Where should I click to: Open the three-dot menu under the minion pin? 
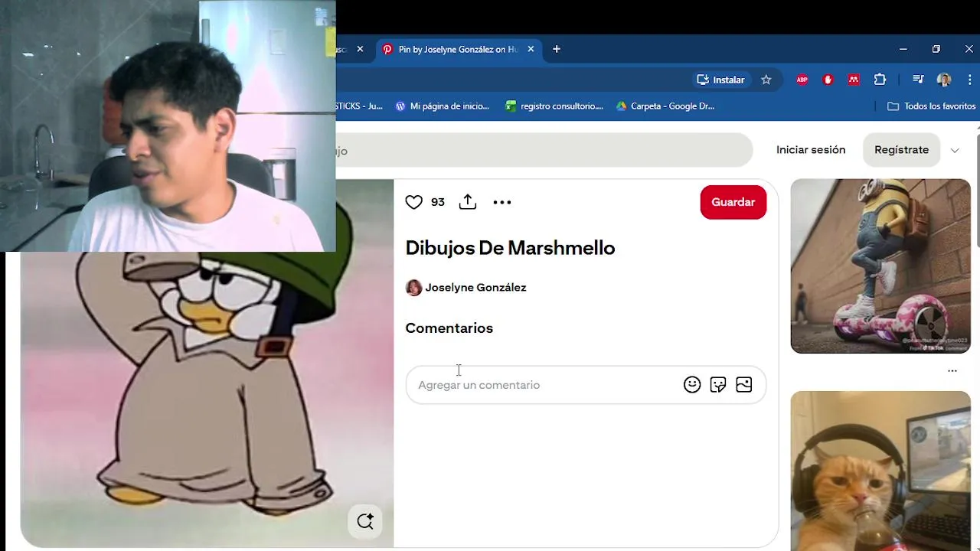tap(952, 371)
